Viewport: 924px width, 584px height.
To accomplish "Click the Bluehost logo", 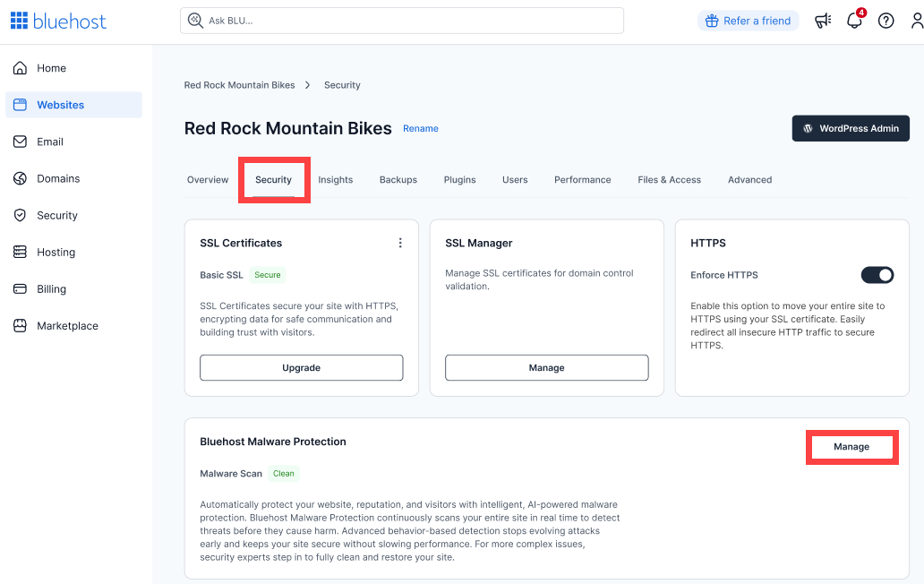I will pos(57,20).
